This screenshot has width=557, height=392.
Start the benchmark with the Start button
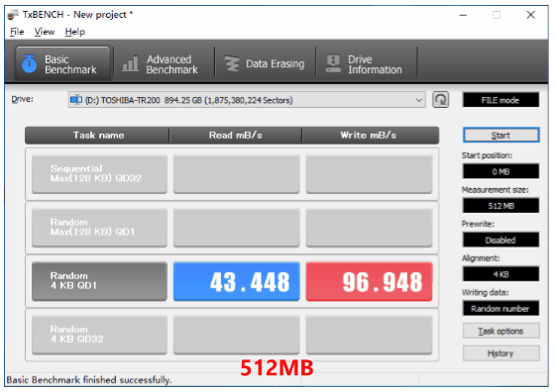click(501, 136)
